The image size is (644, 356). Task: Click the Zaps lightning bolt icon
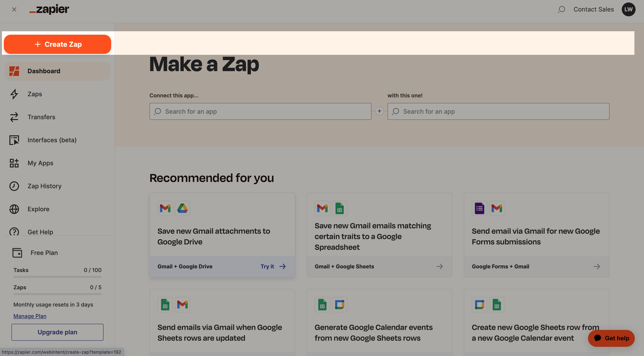pos(14,94)
